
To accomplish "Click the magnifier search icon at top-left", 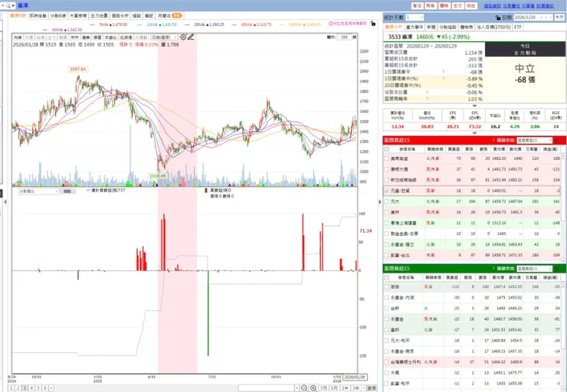I will pos(8,5).
